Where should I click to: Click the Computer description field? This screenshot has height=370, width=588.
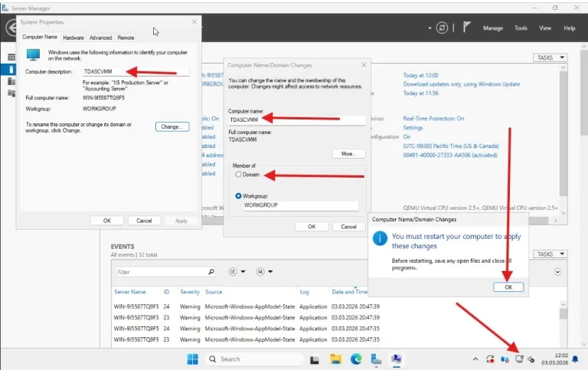coord(136,71)
